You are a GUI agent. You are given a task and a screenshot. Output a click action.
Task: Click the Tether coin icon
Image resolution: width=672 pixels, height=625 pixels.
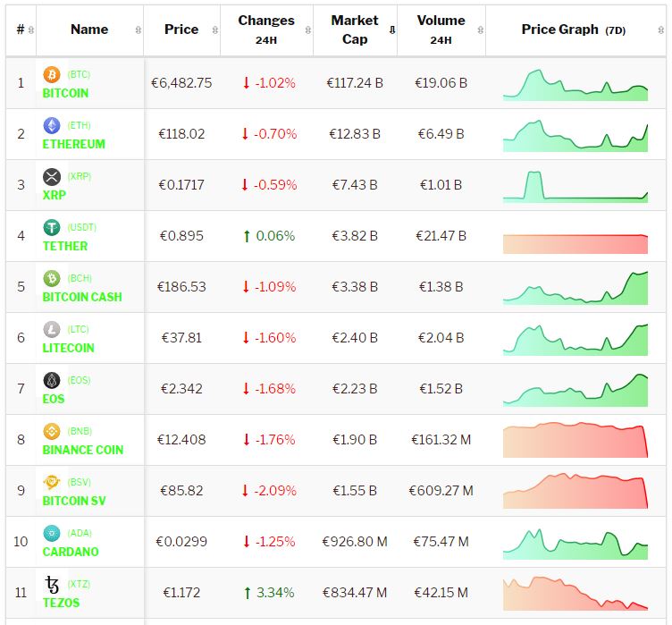51,227
